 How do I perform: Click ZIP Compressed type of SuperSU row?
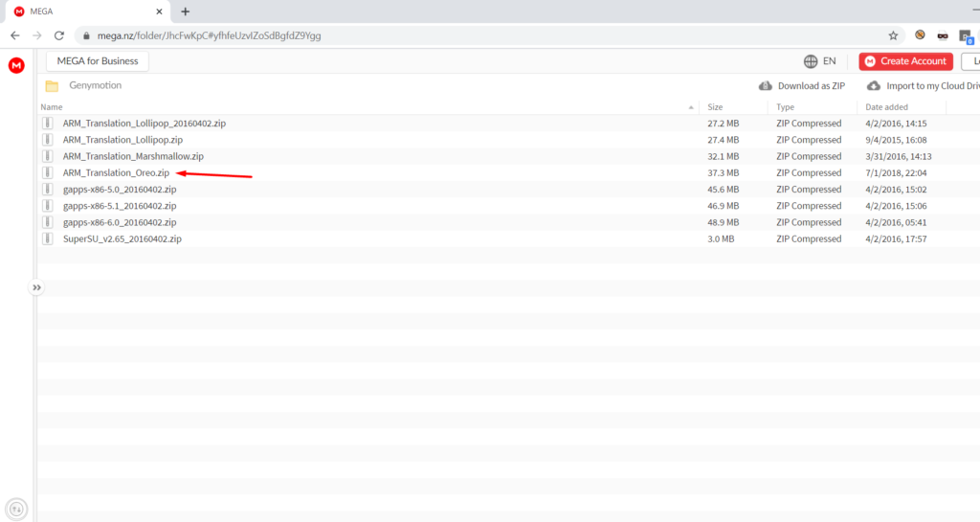pyautogui.click(x=809, y=238)
